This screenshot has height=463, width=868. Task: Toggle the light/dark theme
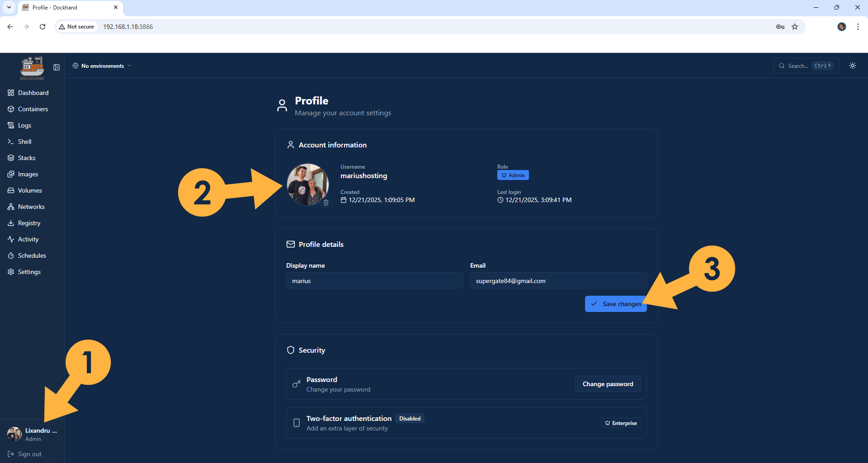point(853,66)
